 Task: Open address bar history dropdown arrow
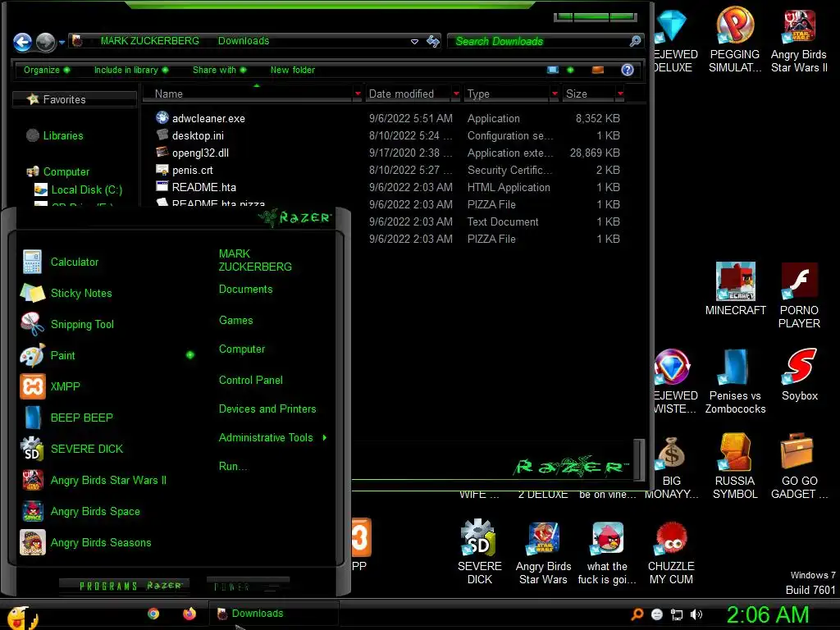click(414, 41)
